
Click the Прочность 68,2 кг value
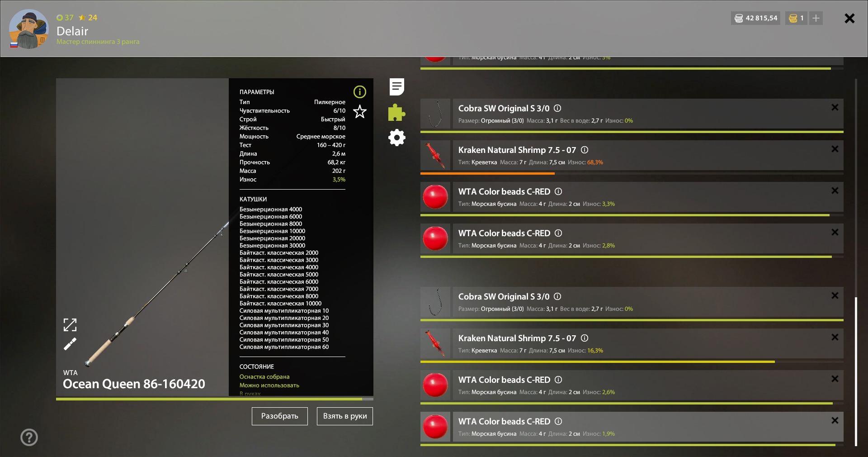(336, 162)
